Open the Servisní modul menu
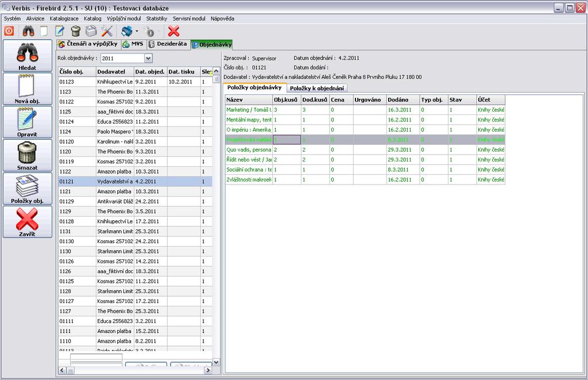 (x=189, y=18)
